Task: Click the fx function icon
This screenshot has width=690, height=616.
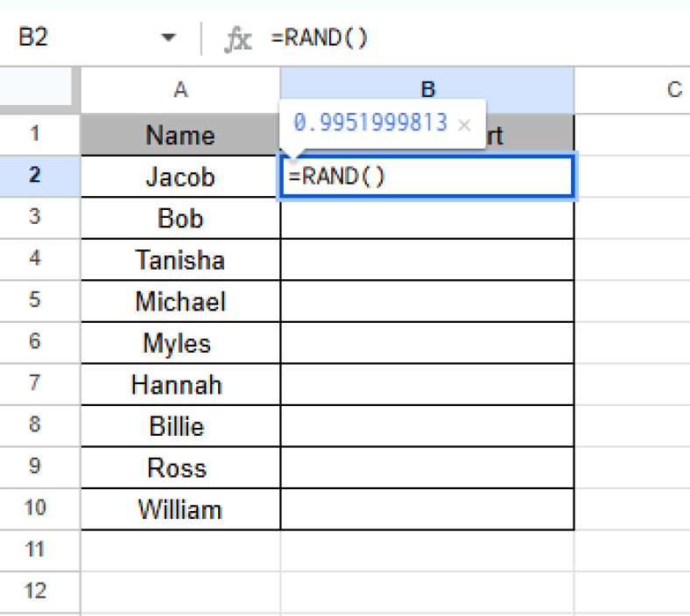Action: pos(238,38)
